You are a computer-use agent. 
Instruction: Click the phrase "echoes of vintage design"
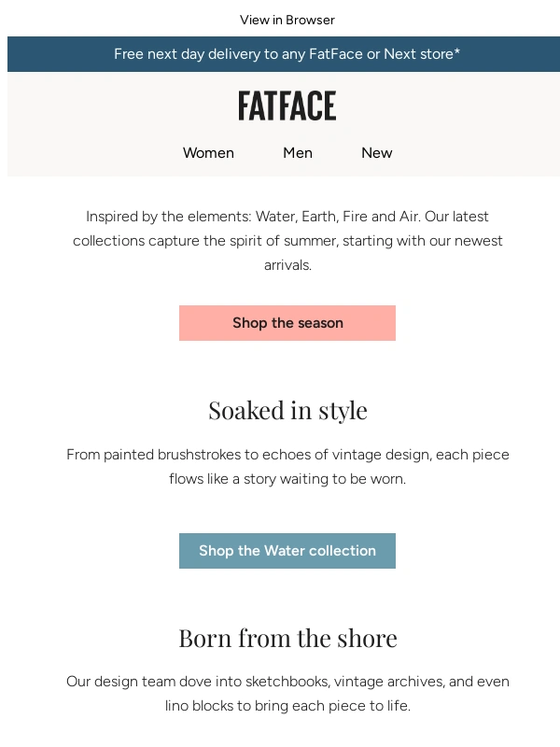[x=351, y=455]
